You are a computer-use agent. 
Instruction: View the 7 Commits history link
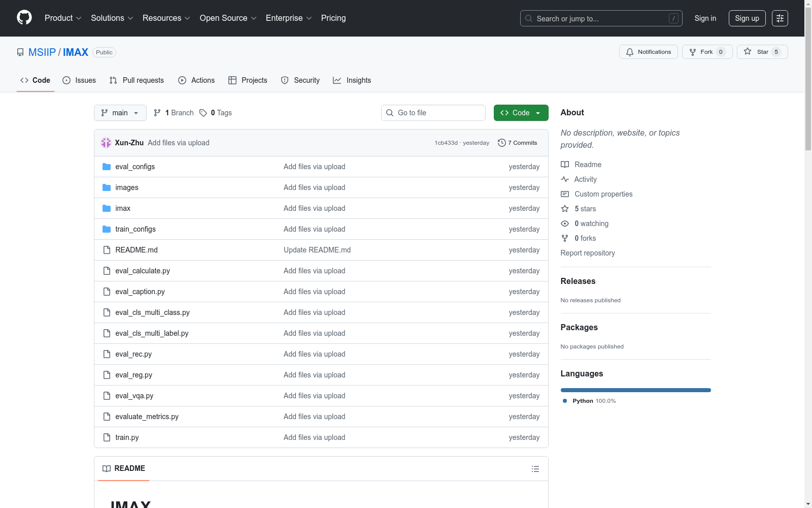518,143
